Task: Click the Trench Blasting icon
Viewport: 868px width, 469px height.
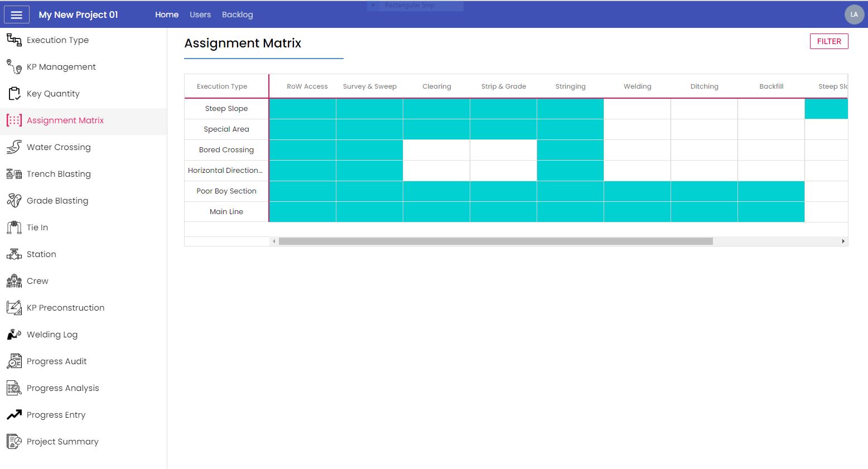Action: [x=14, y=174]
